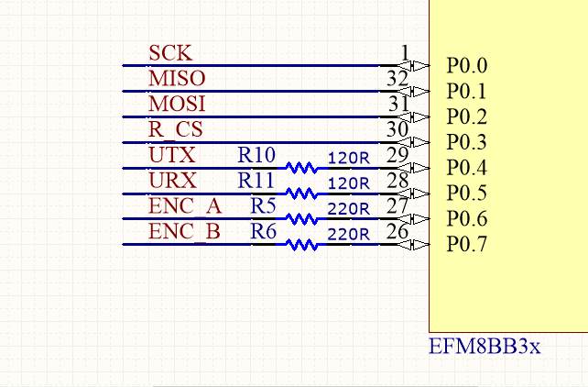Select the R11 designator text
The width and height of the screenshot is (588, 387).
tap(256, 181)
